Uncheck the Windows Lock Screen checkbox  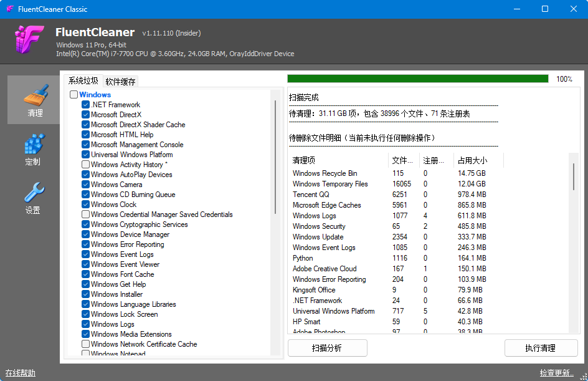pyautogui.click(x=85, y=314)
